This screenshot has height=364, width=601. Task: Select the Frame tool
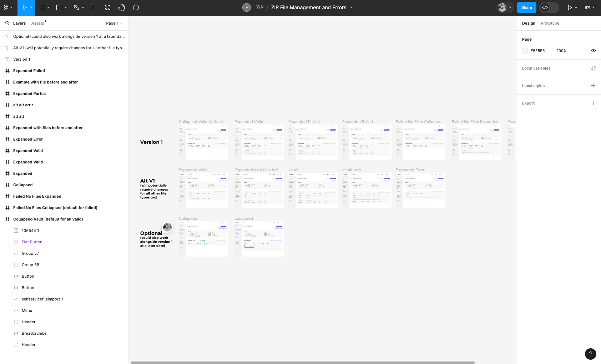(x=42, y=7)
